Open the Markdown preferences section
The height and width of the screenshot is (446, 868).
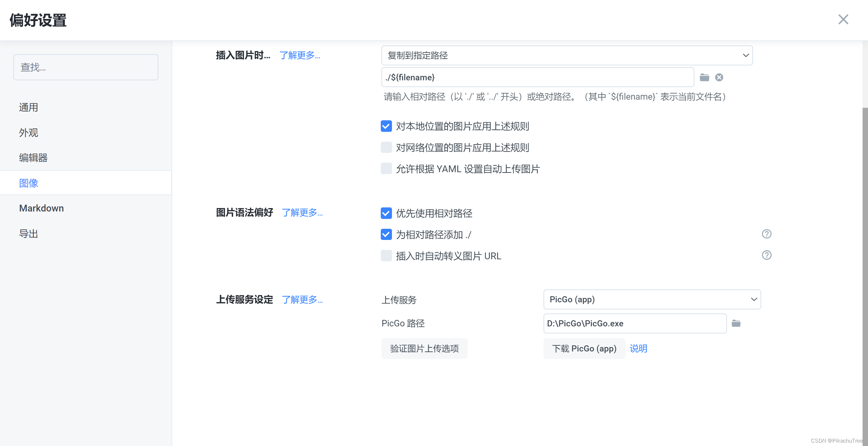(86, 208)
